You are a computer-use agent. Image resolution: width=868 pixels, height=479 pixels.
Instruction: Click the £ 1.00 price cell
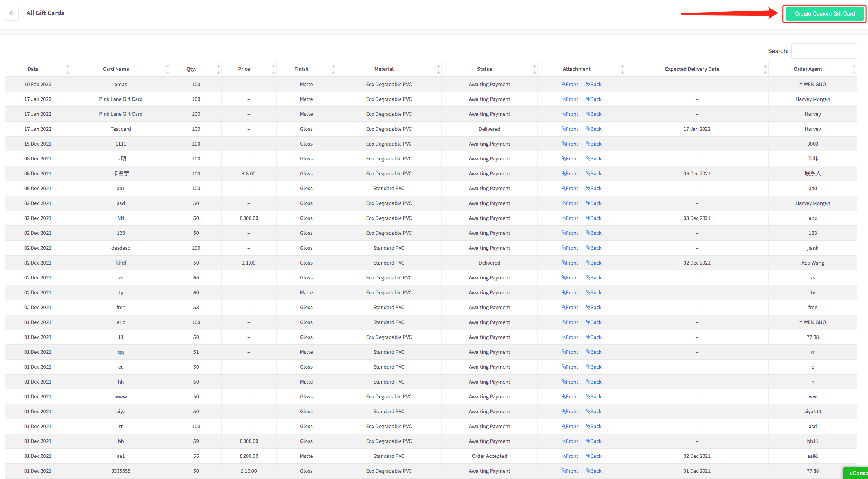coord(249,263)
